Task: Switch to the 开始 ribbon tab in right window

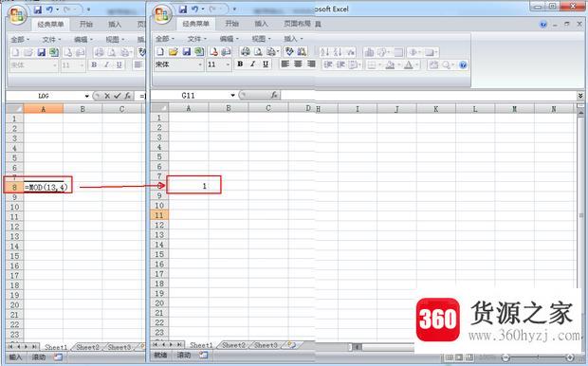Action: point(231,24)
